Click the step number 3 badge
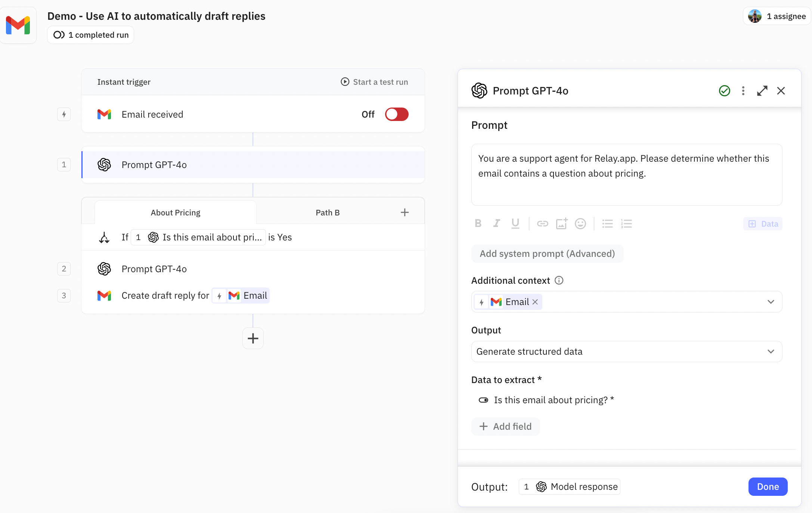The width and height of the screenshot is (812, 513). (64, 296)
